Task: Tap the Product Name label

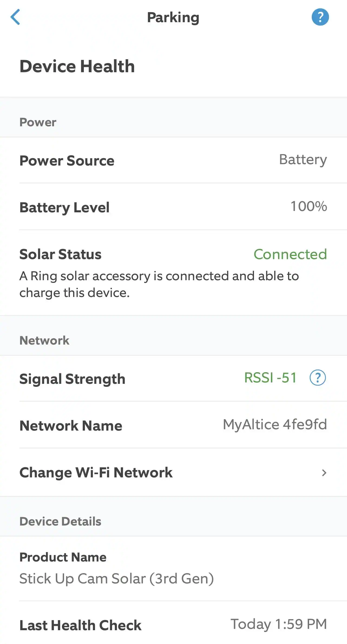Action: pyautogui.click(x=63, y=557)
